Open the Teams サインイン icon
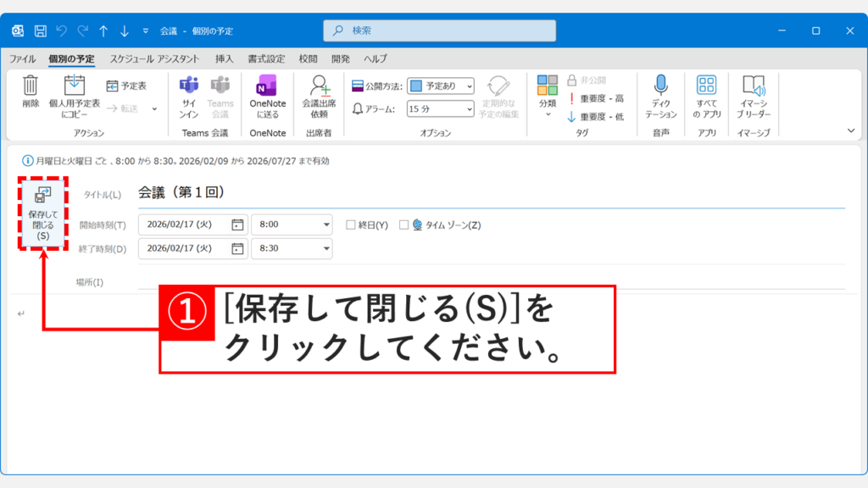 click(188, 93)
